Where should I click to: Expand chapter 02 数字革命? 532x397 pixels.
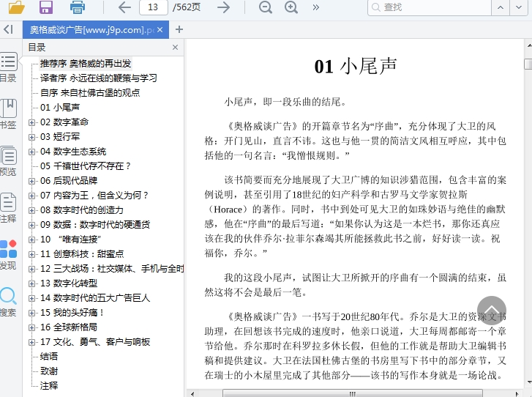(x=31, y=122)
